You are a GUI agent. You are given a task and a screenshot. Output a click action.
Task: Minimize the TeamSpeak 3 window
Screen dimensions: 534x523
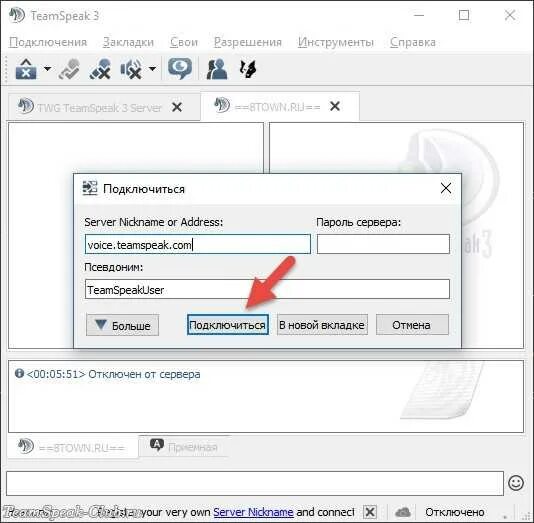pyautogui.click(x=419, y=15)
